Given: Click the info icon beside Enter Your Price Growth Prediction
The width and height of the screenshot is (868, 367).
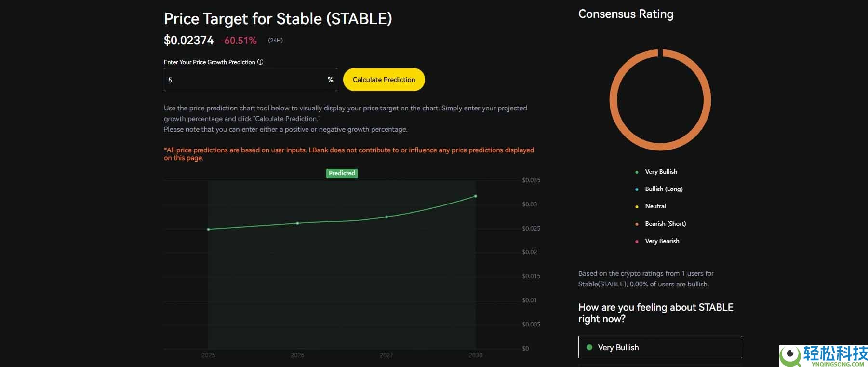Looking at the screenshot, I should 260,62.
